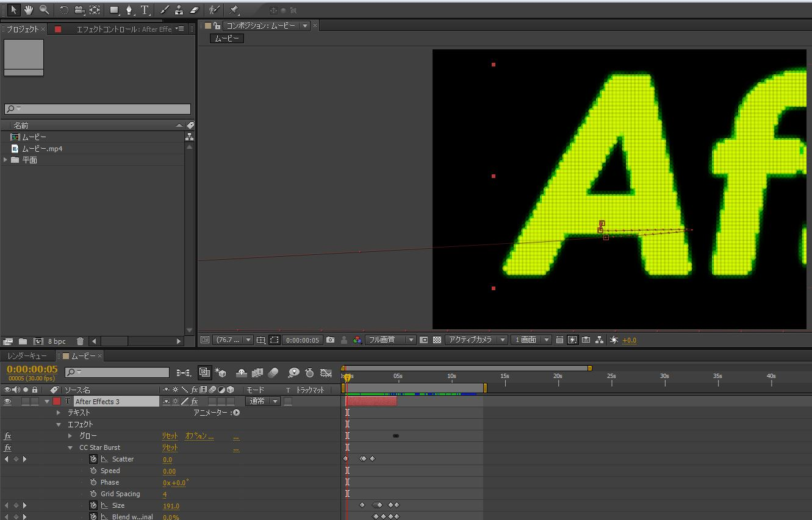
Task: Click the Interpret Footage icon in Project panel
Action: coord(8,341)
